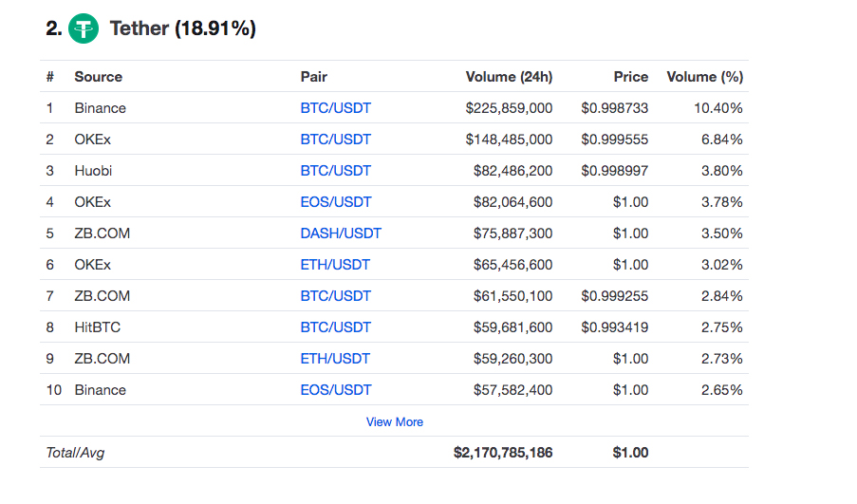The image size is (857, 504).
Task: Select HitBTC source name
Action: point(98,327)
